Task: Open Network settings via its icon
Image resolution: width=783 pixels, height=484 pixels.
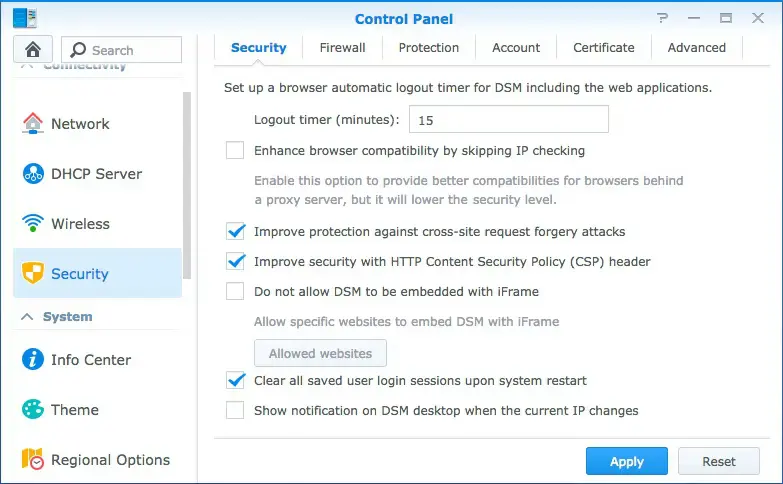Action: [x=33, y=124]
